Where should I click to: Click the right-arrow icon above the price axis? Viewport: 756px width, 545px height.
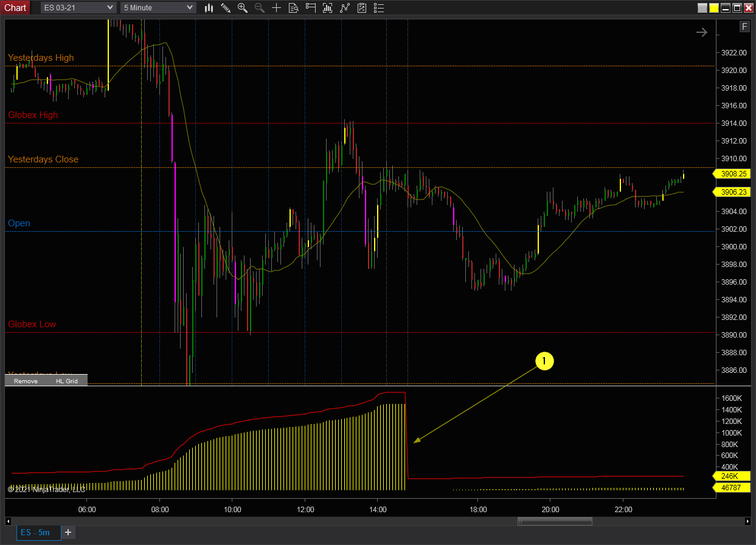pyautogui.click(x=701, y=32)
